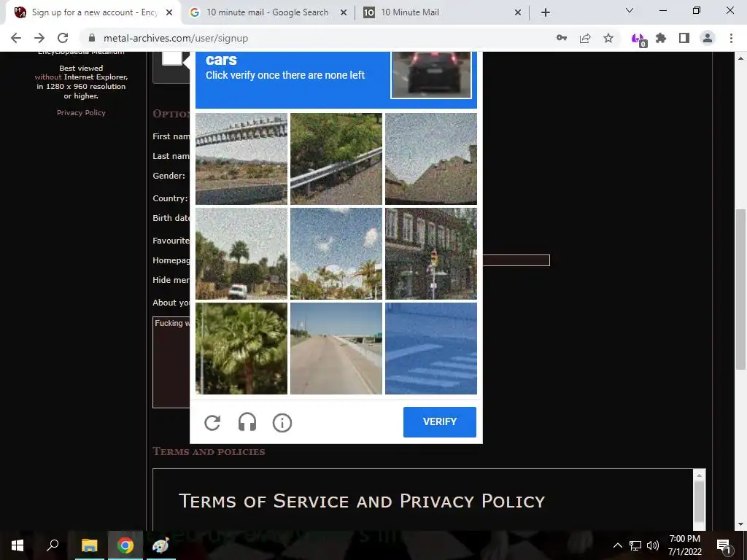This screenshot has height=560, width=747.
Task: Click the About you text area
Action: (171, 362)
